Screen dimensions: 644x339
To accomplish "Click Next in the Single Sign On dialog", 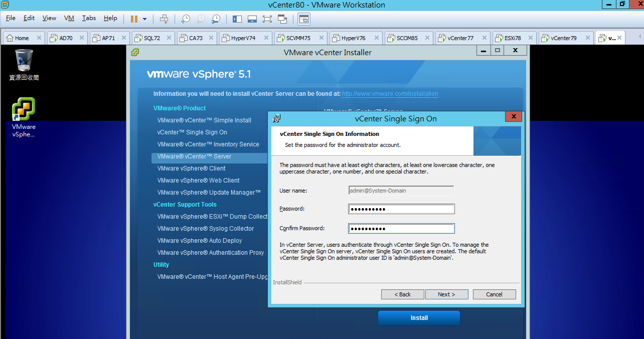I will click(x=446, y=294).
